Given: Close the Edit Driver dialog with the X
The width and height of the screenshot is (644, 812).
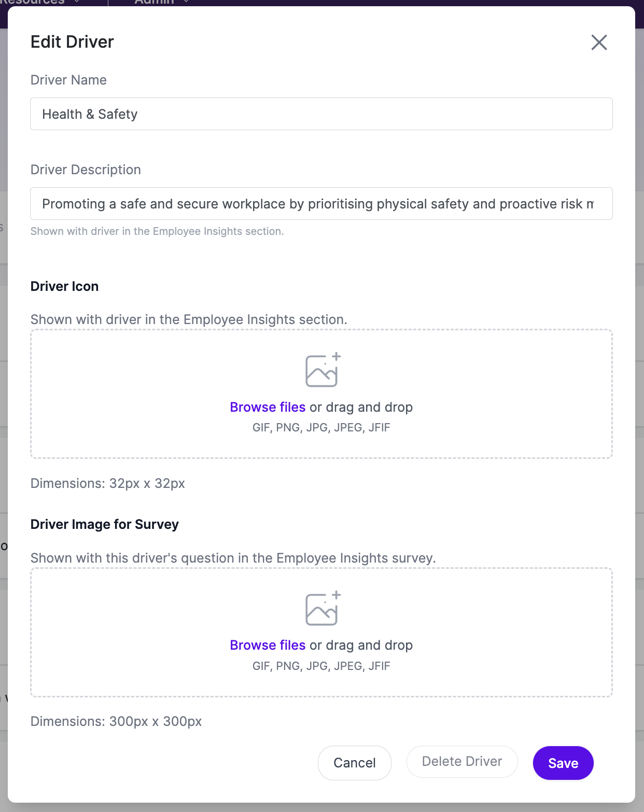Looking at the screenshot, I should point(599,43).
